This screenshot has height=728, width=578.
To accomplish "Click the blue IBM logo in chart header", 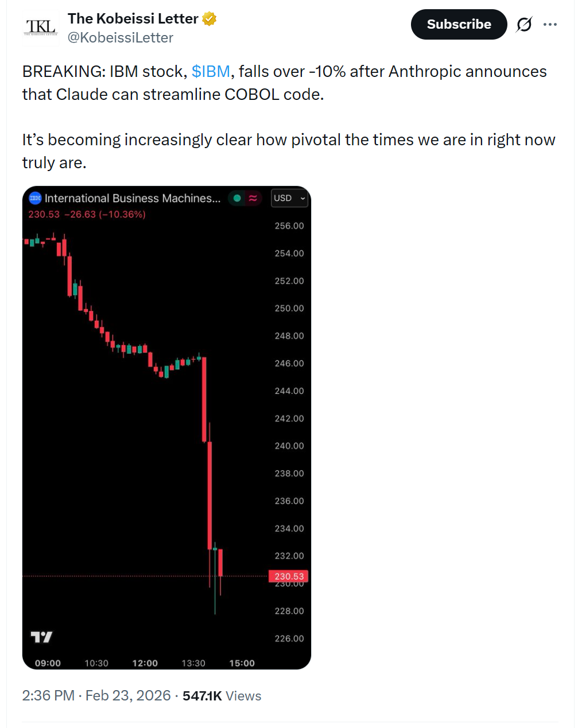I will point(35,198).
